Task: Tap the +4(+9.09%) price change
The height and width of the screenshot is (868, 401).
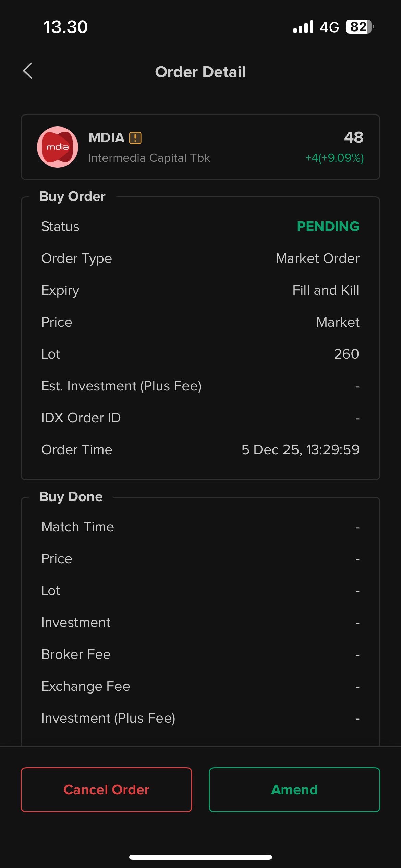Action: [x=334, y=158]
